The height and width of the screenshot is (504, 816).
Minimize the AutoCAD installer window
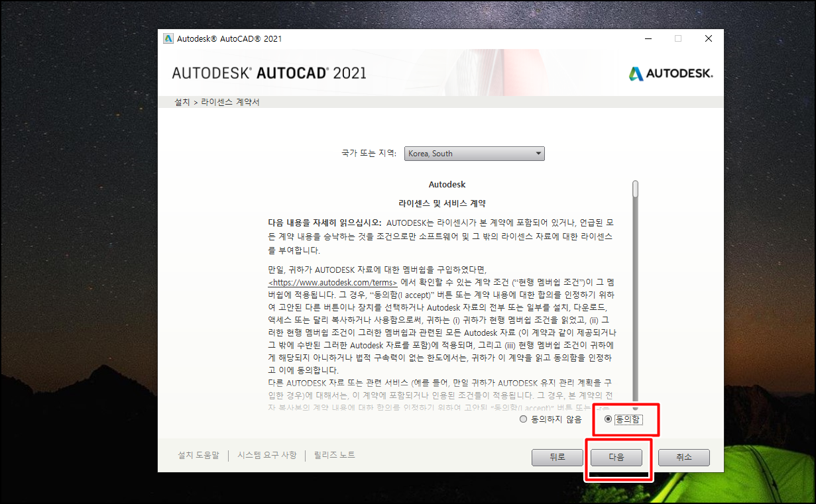point(648,38)
